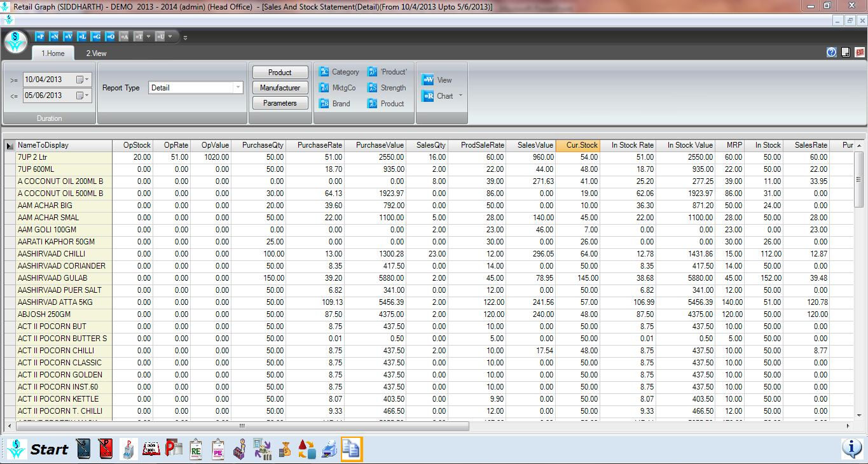Switch to the 2.View tab
The width and height of the screenshot is (868, 464).
point(97,53)
